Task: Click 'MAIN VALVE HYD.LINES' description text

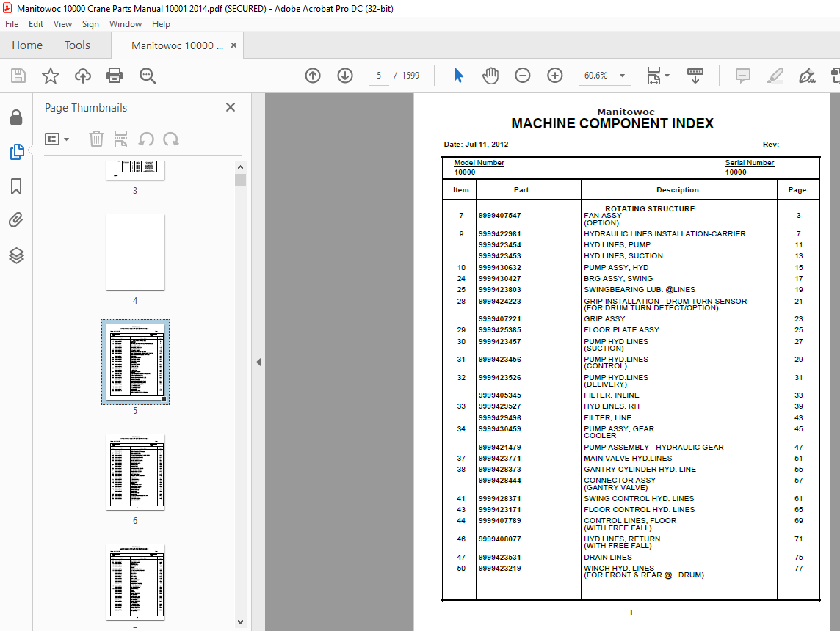Action: (628, 459)
